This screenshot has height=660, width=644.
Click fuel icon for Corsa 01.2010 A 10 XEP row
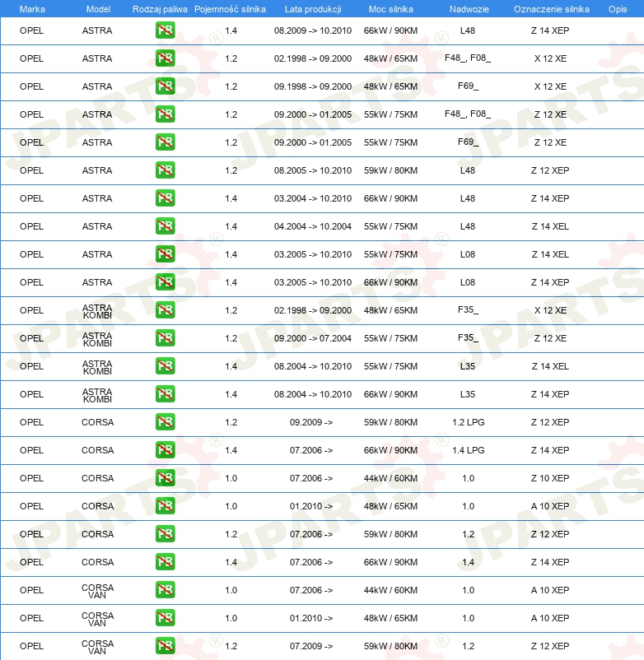pyautogui.click(x=165, y=506)
